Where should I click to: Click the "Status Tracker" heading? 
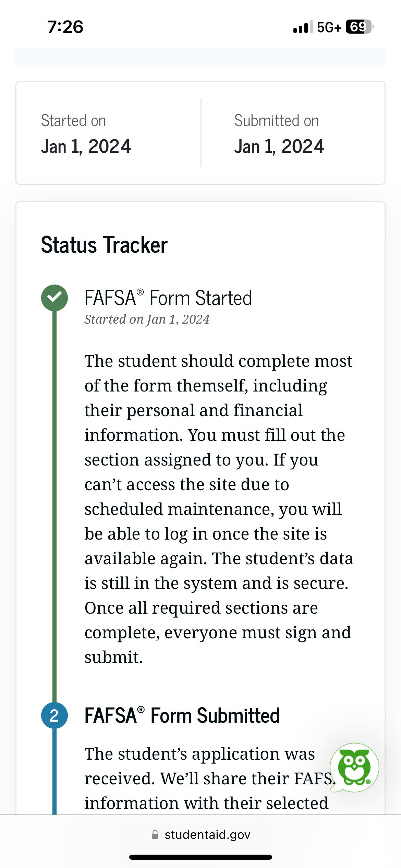pos(104,245)
